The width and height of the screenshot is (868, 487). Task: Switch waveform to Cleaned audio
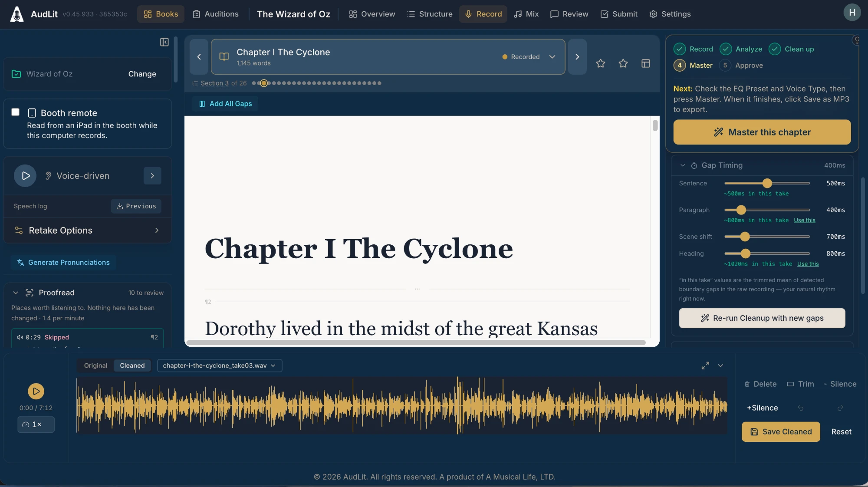[132, 365]
